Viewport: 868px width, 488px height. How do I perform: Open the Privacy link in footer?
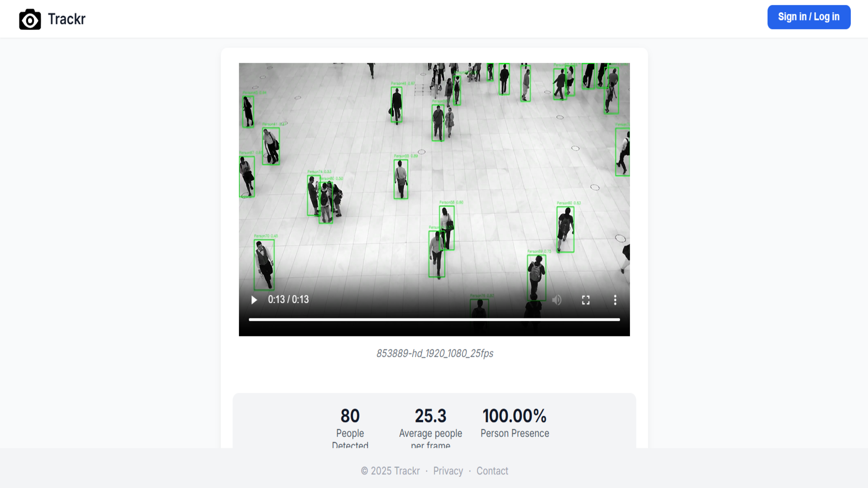pyautogui.click(x=448, y=471)
